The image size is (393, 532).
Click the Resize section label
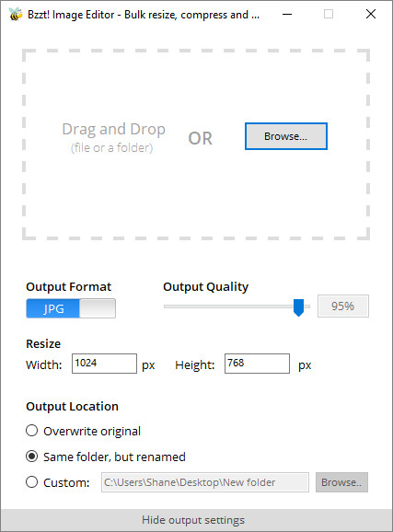tap(43, 343)
